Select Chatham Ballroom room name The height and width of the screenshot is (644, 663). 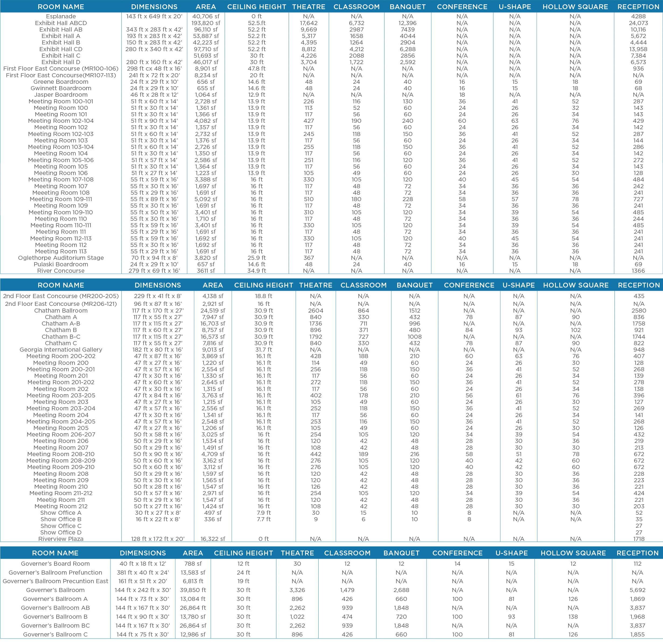tap(61, 310)
